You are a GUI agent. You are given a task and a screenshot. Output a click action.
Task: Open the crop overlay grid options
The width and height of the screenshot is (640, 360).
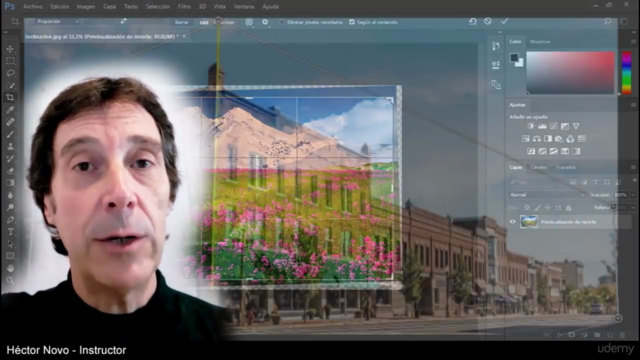click(x=249, y=22)
